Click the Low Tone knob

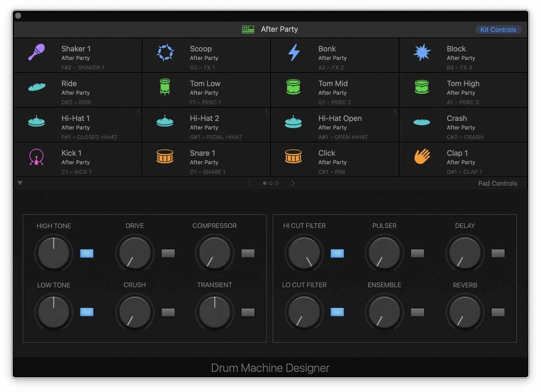click(54, 312)
